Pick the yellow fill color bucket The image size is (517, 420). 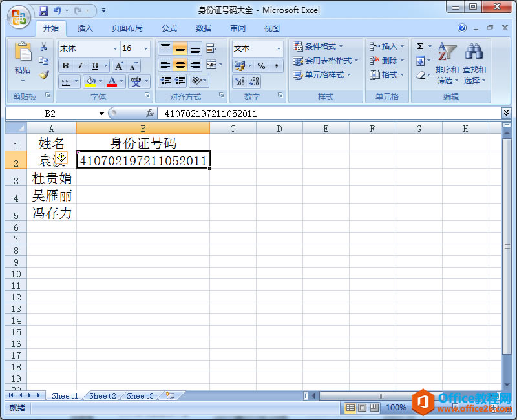point(90,81)
